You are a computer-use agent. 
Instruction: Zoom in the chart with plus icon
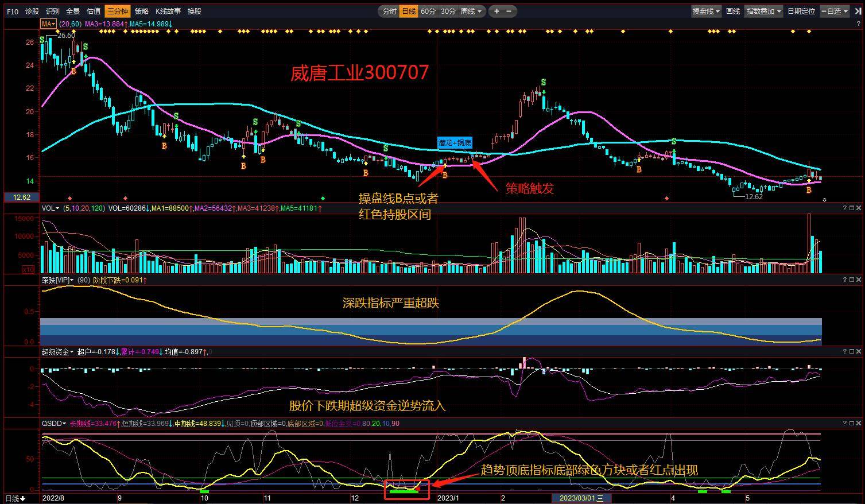tap(496, 11)
